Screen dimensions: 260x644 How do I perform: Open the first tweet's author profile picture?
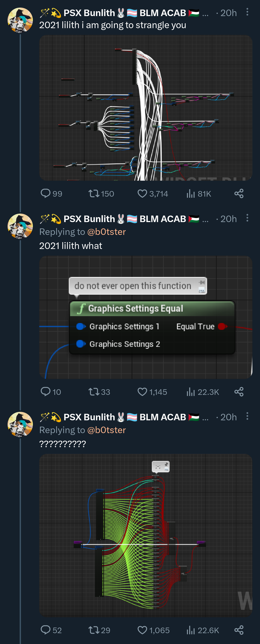pyautogui.click(x=20, y=20)
